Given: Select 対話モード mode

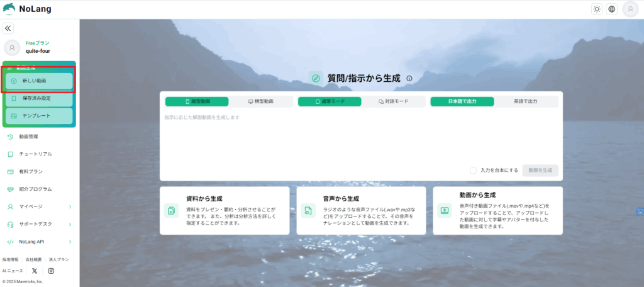Looking at the screenshot, I should (x=393, y=101).
